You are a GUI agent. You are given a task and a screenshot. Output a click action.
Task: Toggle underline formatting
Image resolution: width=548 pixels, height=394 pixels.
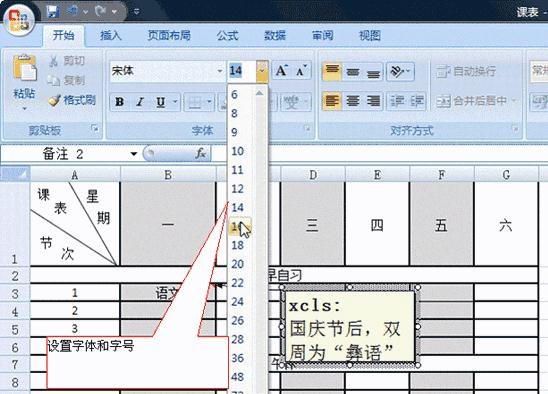coord(161,102)
